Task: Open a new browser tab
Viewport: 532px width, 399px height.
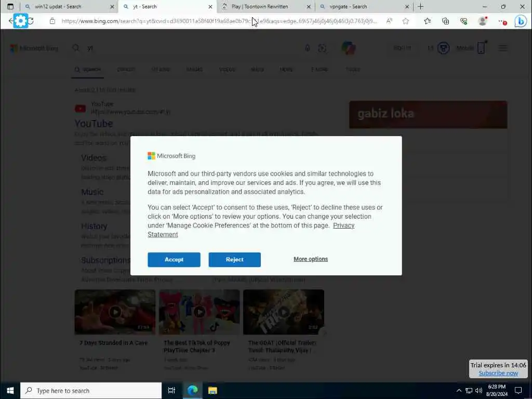Action: point(420,6)
